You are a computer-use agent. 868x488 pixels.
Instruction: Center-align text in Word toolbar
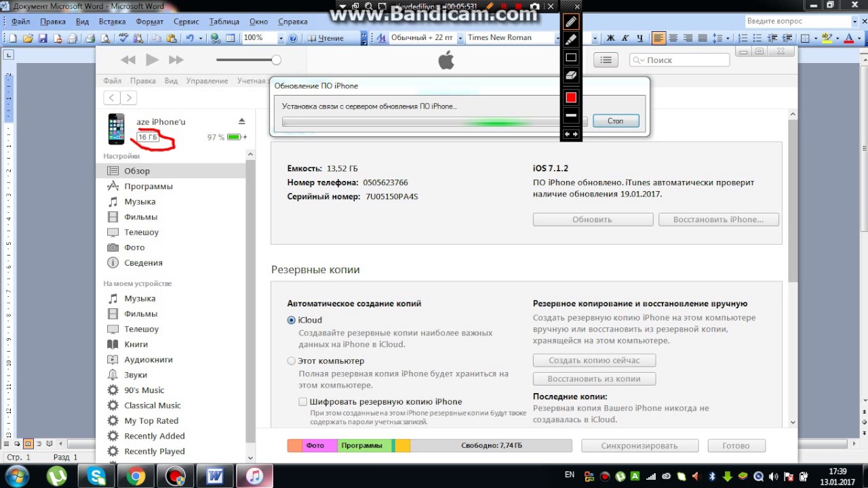(673, 38)
